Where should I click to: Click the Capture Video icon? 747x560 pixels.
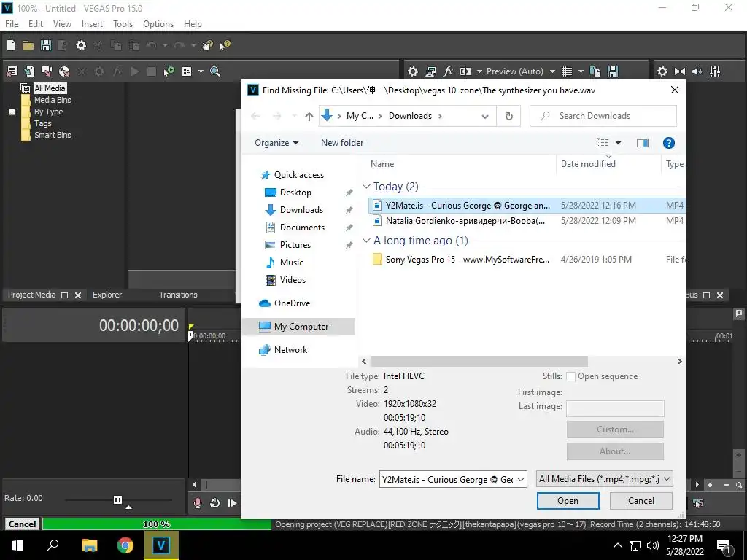coord(46,71)
